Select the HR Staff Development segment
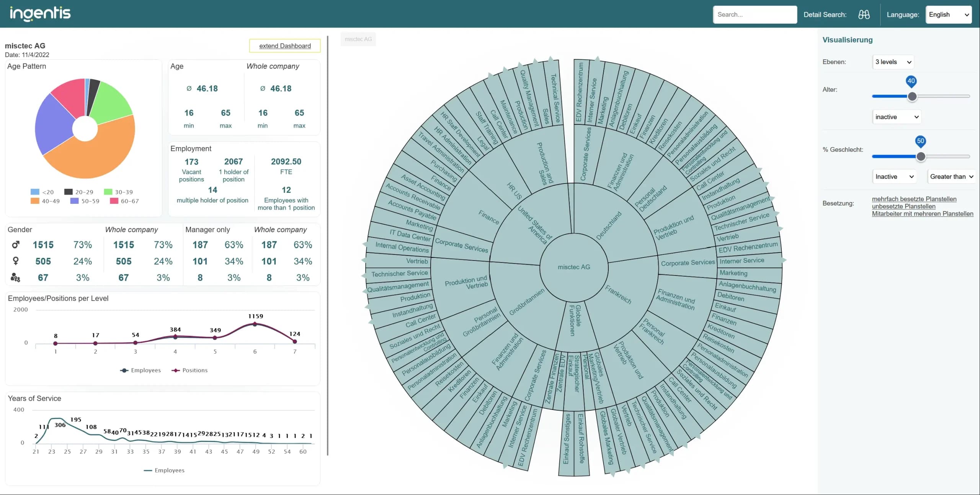 click(x=461, y=134)
